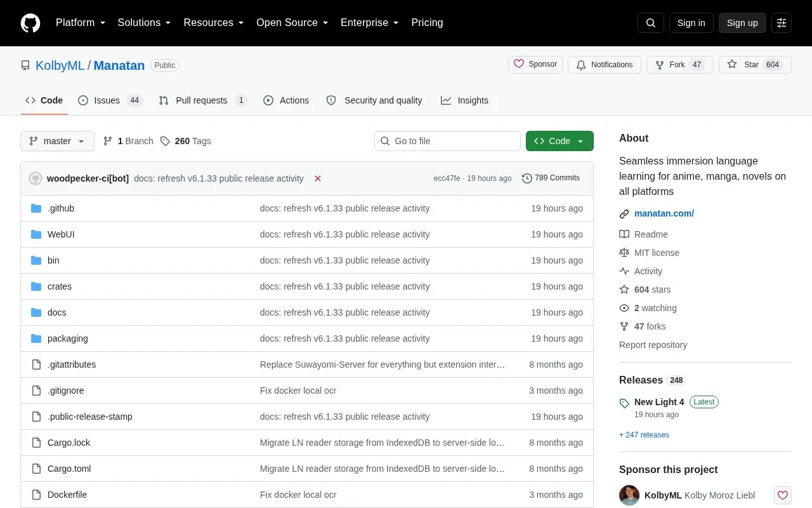The image size is (812, 508).
Task: Open the Report repository link
Action: pos(653,345)
